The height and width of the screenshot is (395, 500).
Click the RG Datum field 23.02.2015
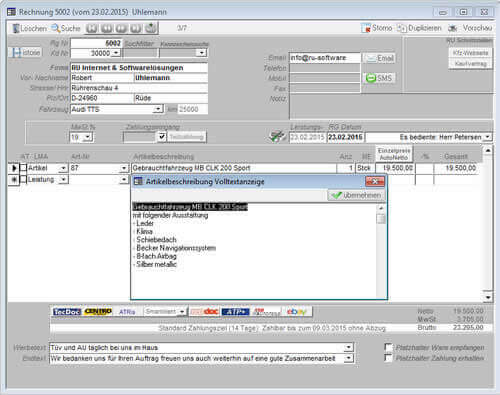coord(346,137)
